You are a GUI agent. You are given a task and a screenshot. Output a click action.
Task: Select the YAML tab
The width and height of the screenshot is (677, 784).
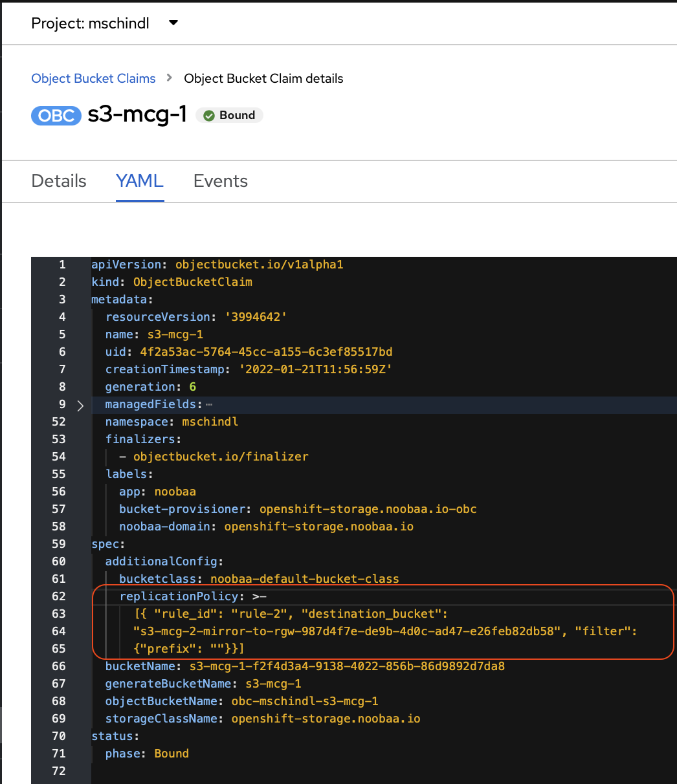coord(140,181)
